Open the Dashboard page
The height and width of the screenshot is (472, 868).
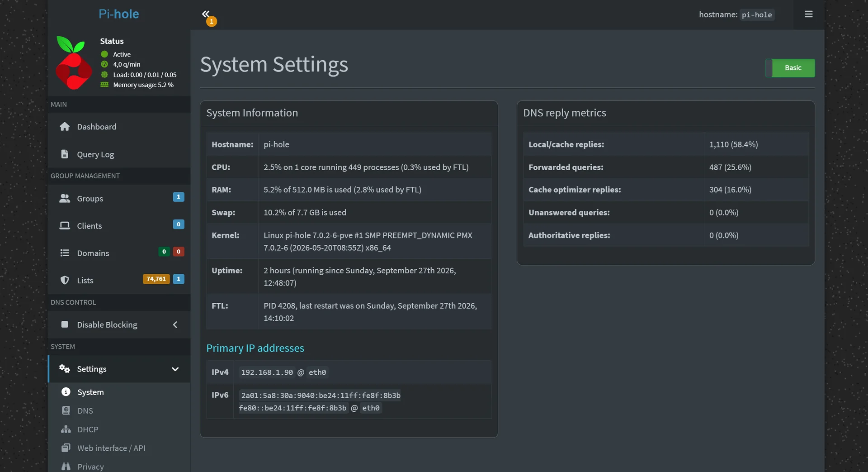click(119, 127)
